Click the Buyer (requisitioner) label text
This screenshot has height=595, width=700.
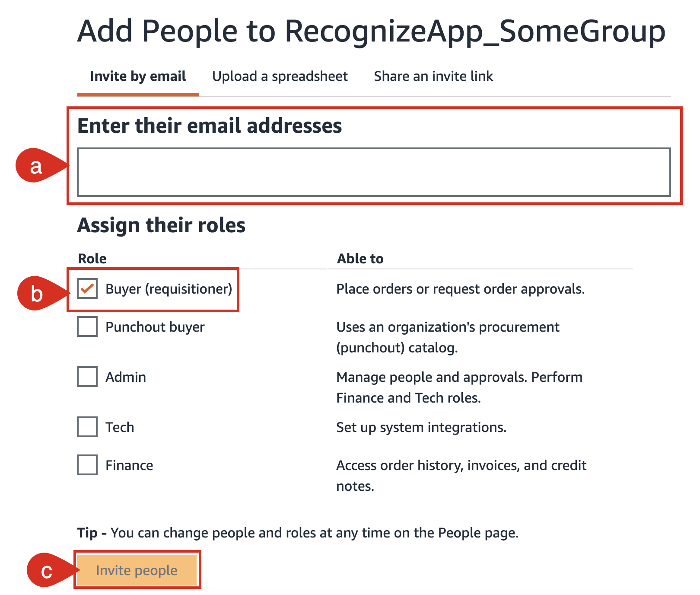click(x=169, y=289)
